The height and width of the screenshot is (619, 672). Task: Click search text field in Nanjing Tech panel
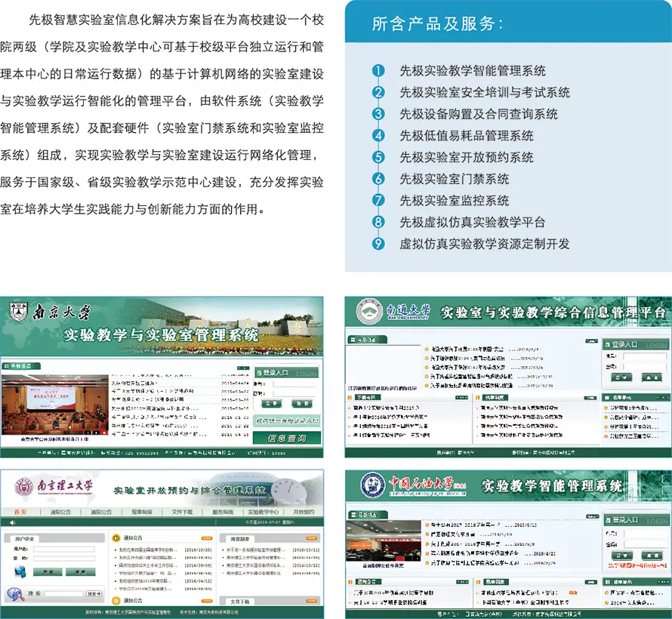pos(64,594)
